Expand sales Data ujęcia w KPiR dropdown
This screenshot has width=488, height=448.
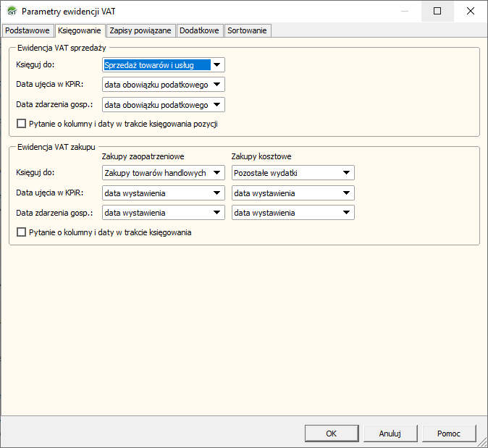[216, 85]
